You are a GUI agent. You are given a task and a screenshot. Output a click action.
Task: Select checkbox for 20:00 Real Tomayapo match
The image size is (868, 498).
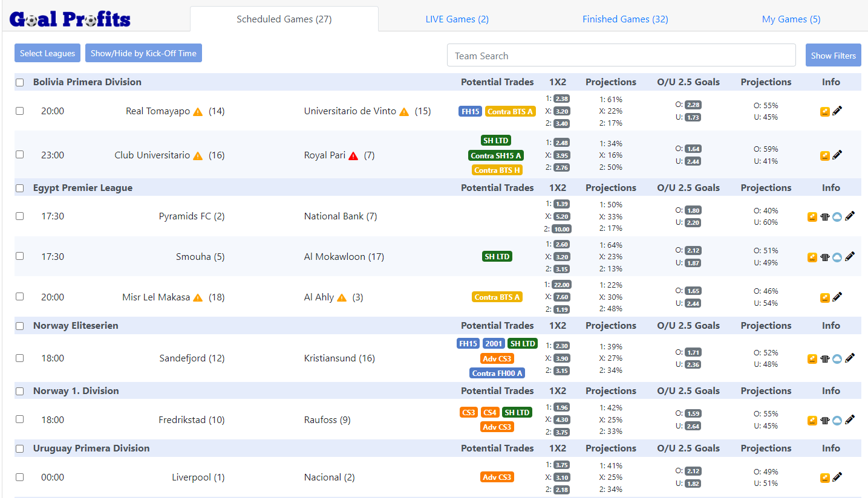(20, 111)
